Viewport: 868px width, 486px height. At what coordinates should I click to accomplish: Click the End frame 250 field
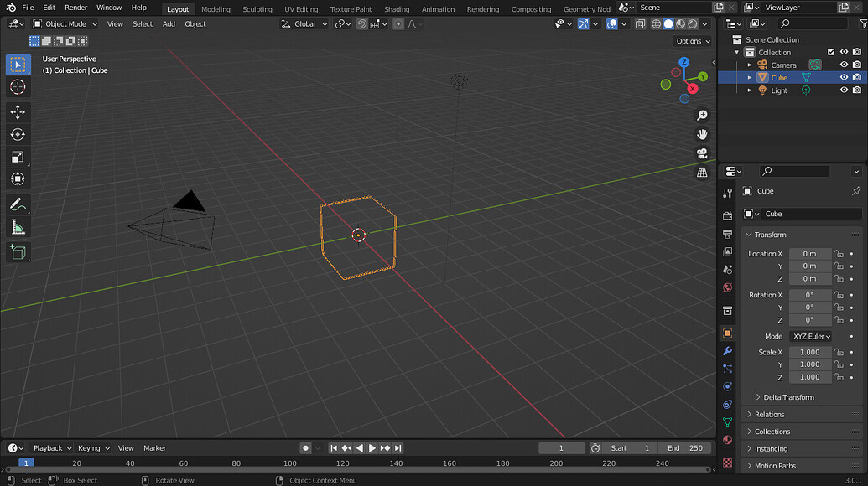(684, 448)
